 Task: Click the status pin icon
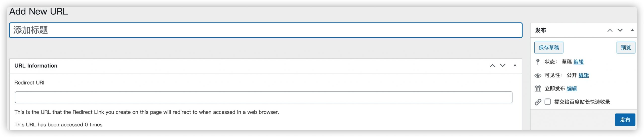[538, 62]
